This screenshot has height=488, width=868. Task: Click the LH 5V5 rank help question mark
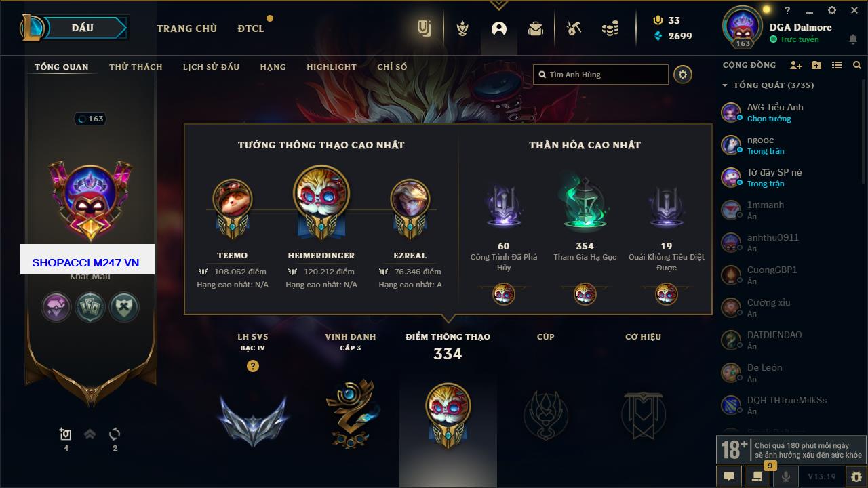pyautogui.click(x=253, y=366)
